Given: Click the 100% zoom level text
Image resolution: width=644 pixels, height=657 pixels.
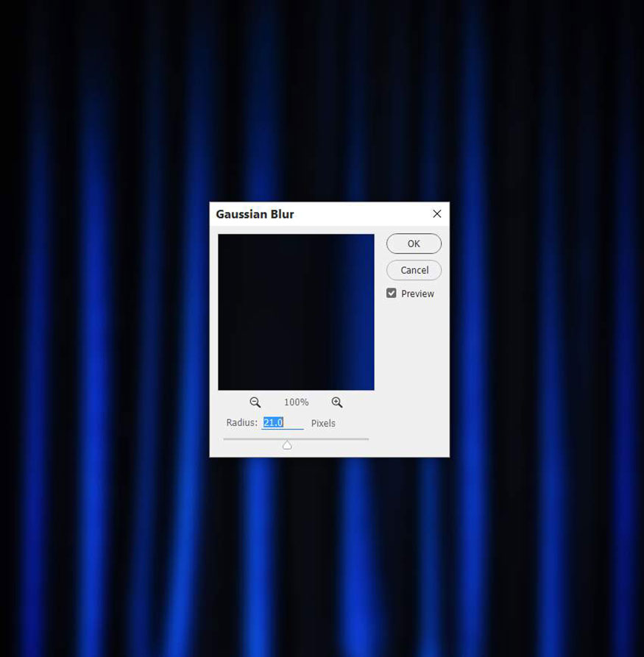Looking at the screenshot, I should click(x=296, y=402).
